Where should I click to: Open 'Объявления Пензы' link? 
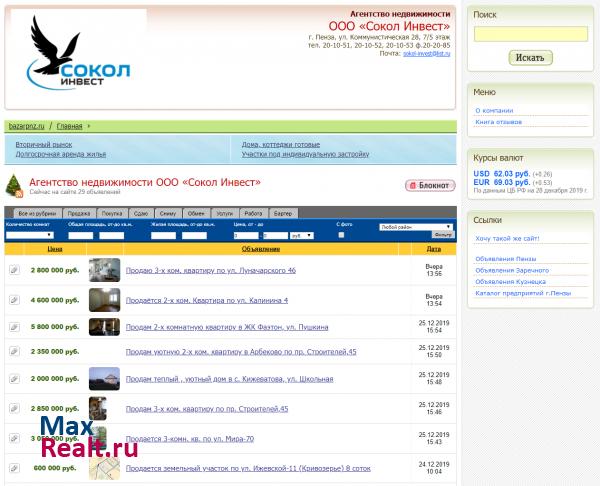(505, 259)
